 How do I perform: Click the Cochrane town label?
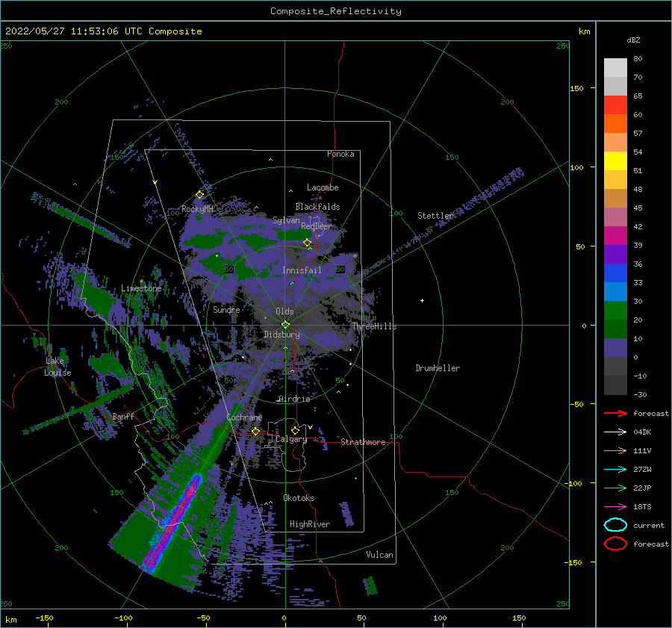pos(244,417)
